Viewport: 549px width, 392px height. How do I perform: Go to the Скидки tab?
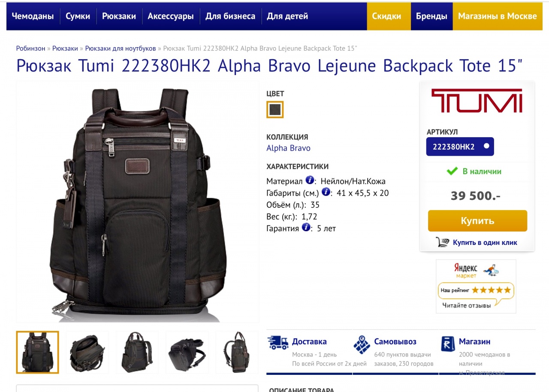pyautogui.click(x=386, y=16)
